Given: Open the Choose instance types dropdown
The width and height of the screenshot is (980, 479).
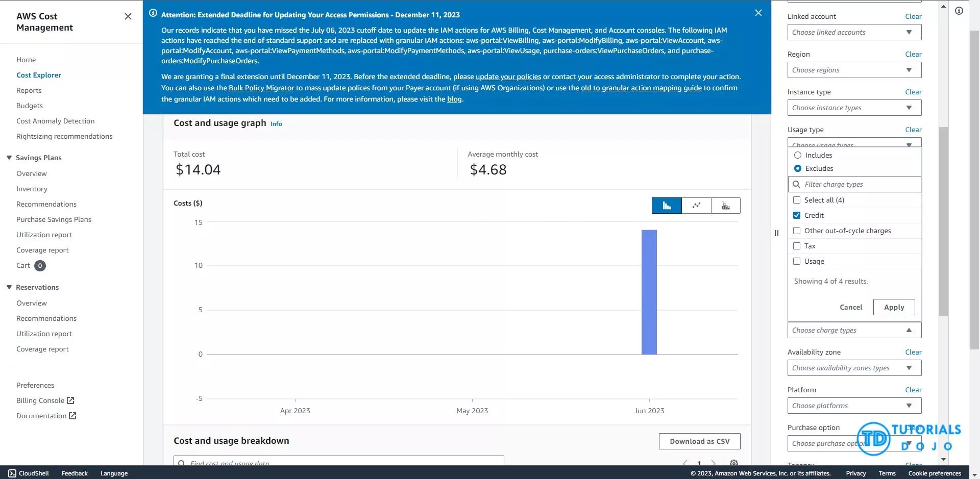Looking at the screenshot, I should pyautogui.click(x=854, y=108).
